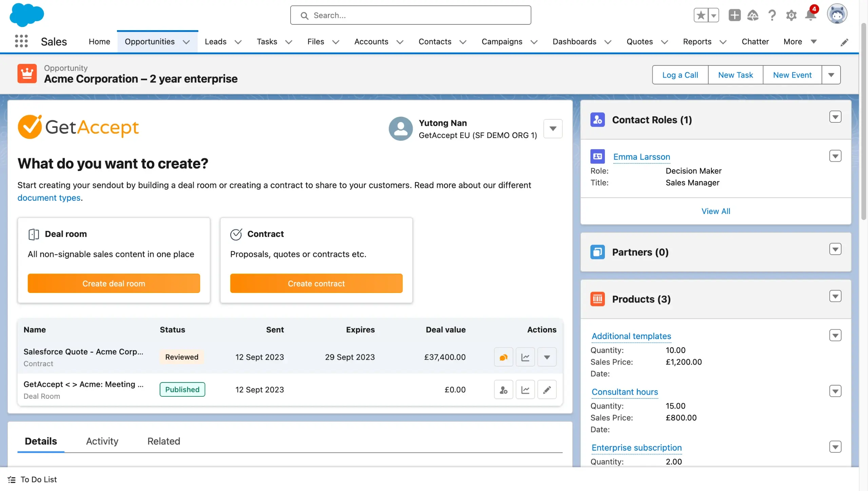
Task: Click the Yutong Nan user avatar
Action: pos(400,129)
